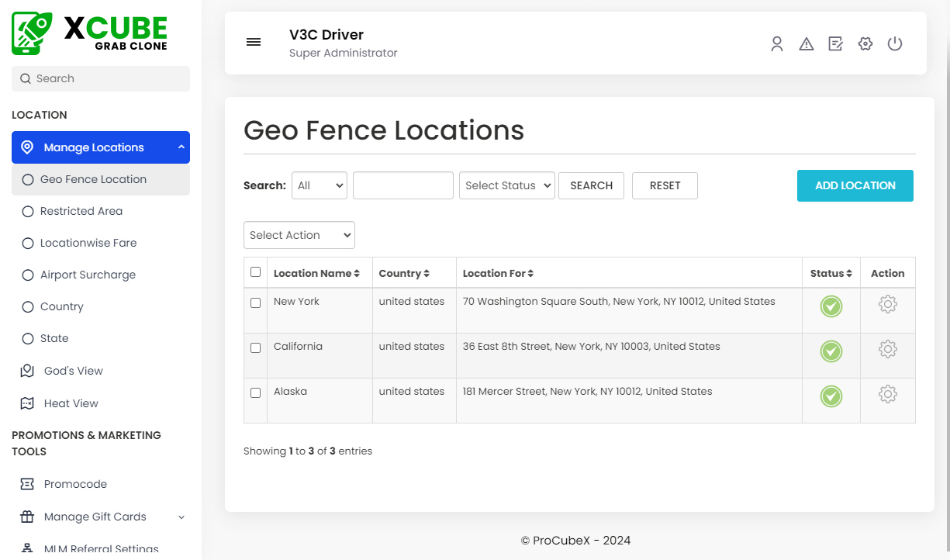
Task: Click RESET to clear search filters
Action: coord(664,185)
